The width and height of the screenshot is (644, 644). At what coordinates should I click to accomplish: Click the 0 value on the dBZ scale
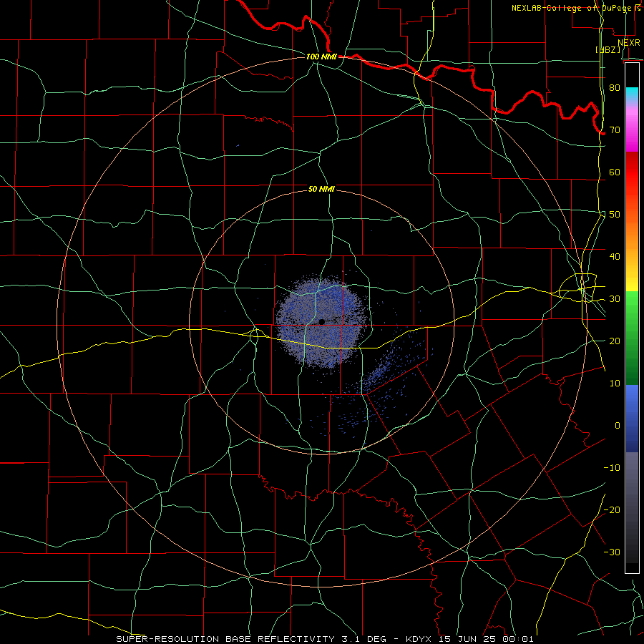618,426
